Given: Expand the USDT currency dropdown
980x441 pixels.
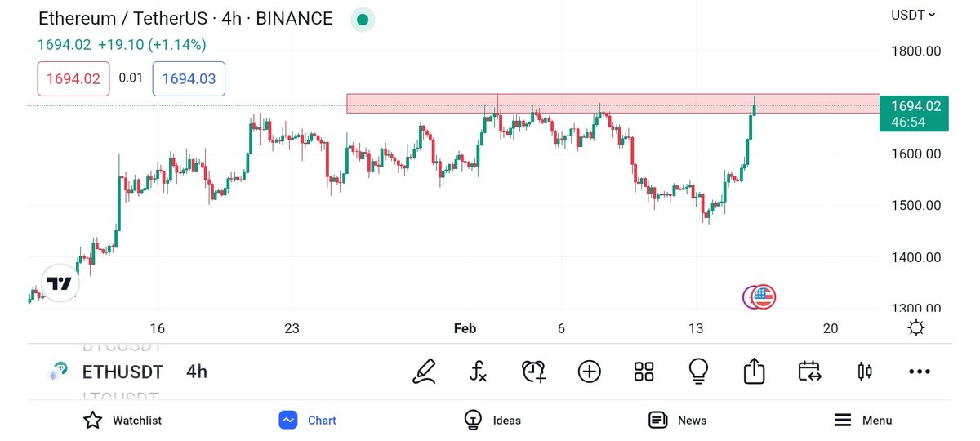Looking at the screenshot, I should tap(913, 15).
